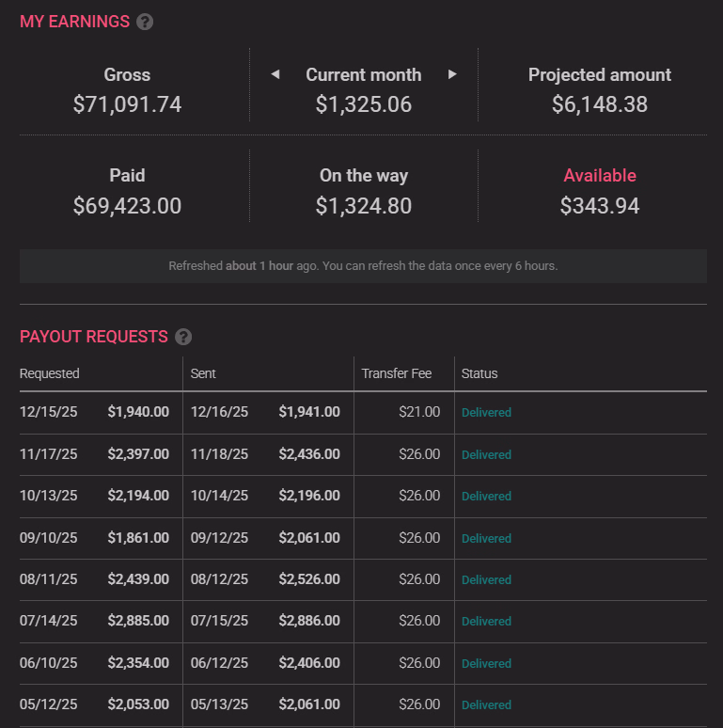The width and height of the screenshot is (723, 728).
Task: Click the Transfer Fee column header
Action: click(397, 373)
